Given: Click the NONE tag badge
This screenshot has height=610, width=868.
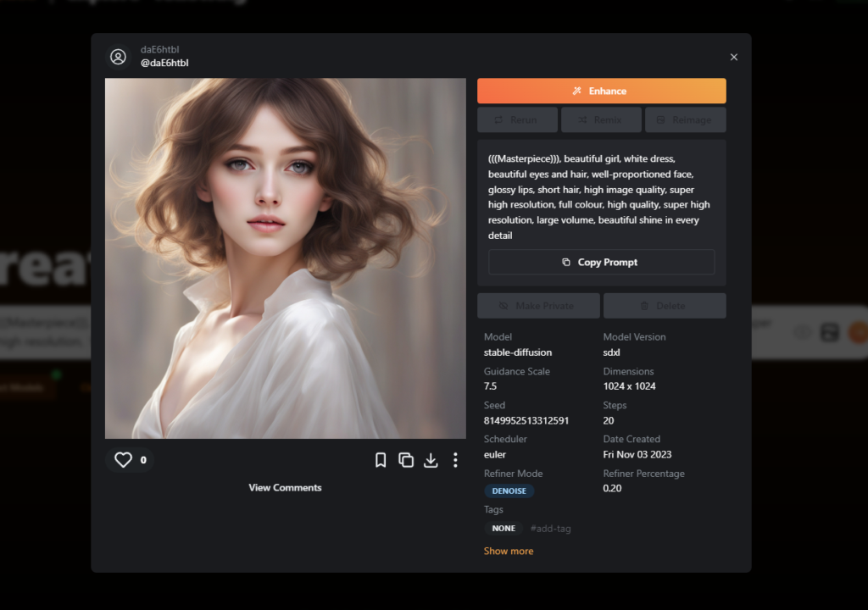Looking at the screenshot, I should pos(503,528).
